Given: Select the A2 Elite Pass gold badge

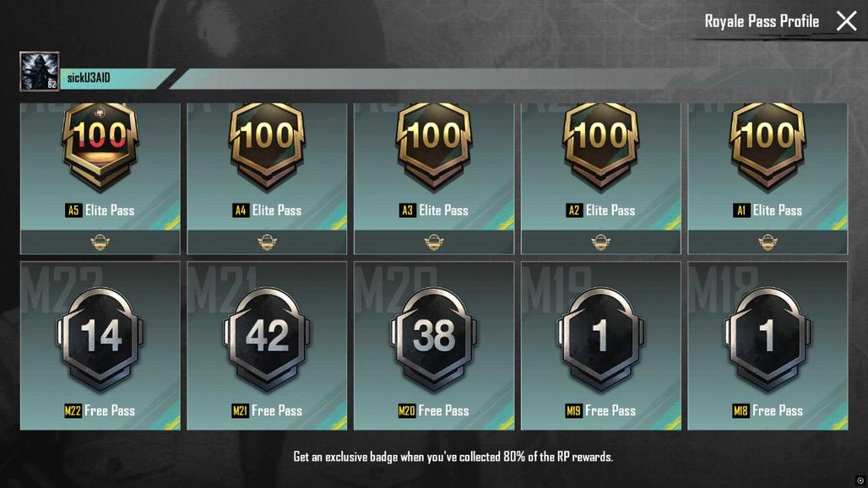Looking at the screenshot, I should pos(600,145).
